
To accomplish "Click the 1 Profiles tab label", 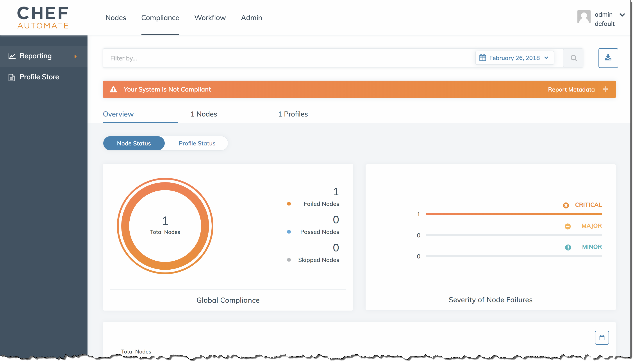I will pos(293,114).
